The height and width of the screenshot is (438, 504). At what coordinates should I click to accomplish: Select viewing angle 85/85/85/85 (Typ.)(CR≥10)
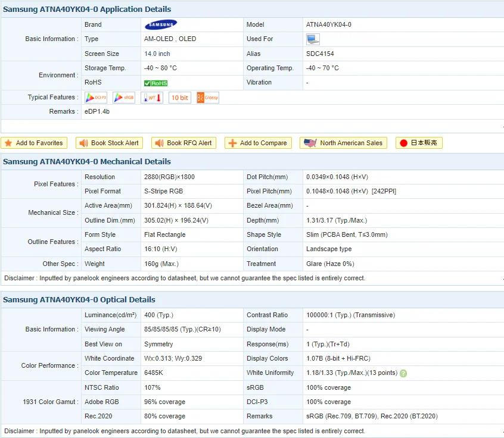click(182, 330)
